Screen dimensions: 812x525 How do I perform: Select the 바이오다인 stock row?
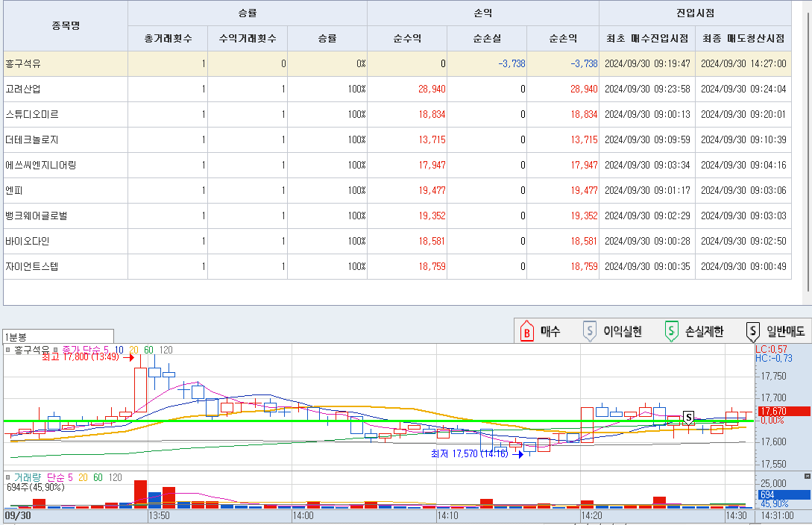[397, 242]
